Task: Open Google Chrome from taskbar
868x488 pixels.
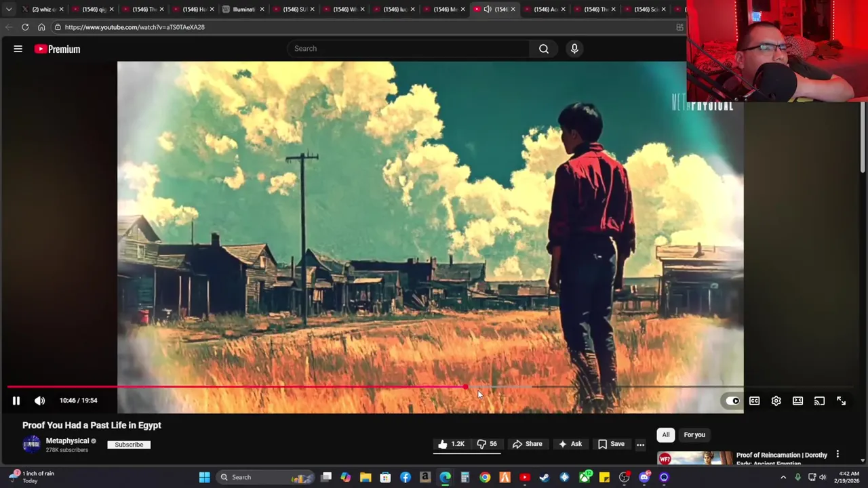Action: 485,477
